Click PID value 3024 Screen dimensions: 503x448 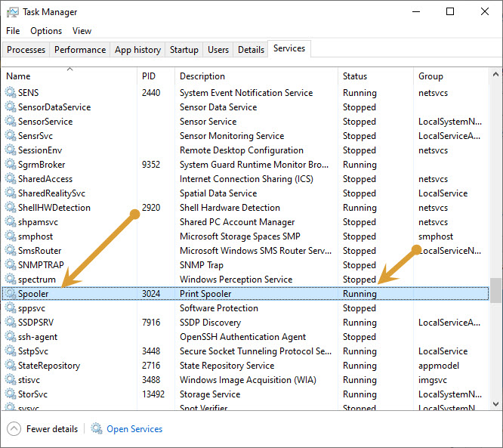tap(151, 294)
